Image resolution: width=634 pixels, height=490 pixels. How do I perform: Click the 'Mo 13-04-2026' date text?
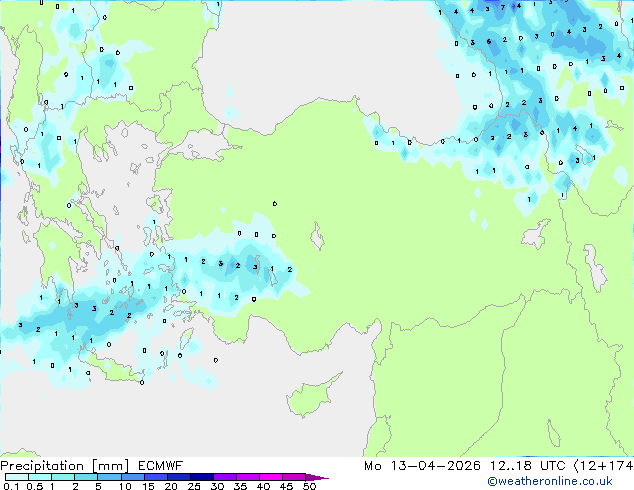coord(422,466)
